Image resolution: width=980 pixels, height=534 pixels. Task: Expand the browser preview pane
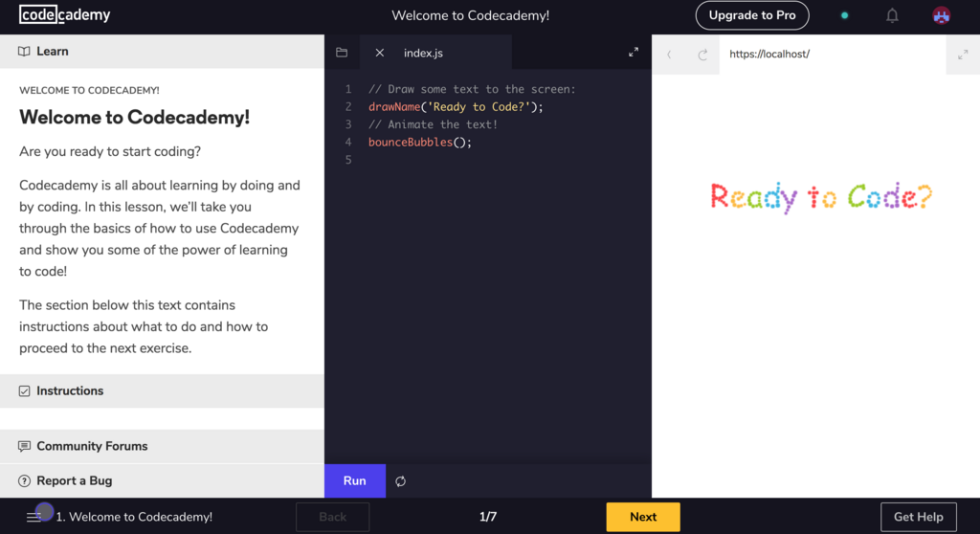963,55
